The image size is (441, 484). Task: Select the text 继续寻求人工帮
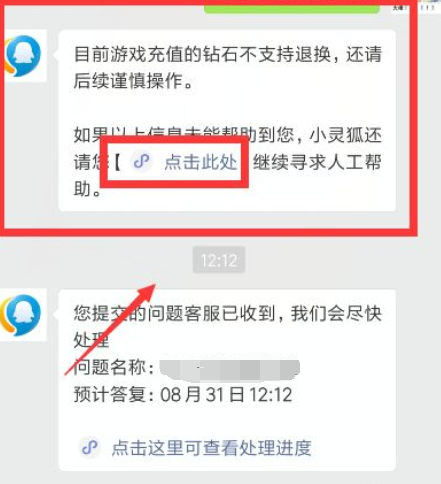tap(317, 162)
